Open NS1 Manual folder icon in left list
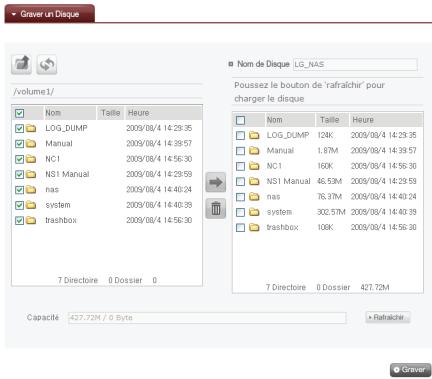Viewport: 432px width, 379px height. (31, 174)
